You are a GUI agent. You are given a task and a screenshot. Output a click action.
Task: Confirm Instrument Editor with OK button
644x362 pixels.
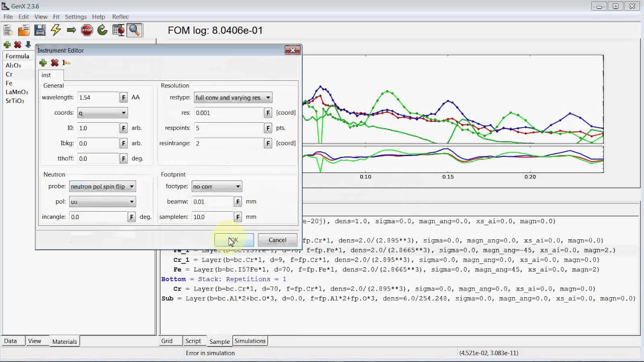(x=234, y=240)
